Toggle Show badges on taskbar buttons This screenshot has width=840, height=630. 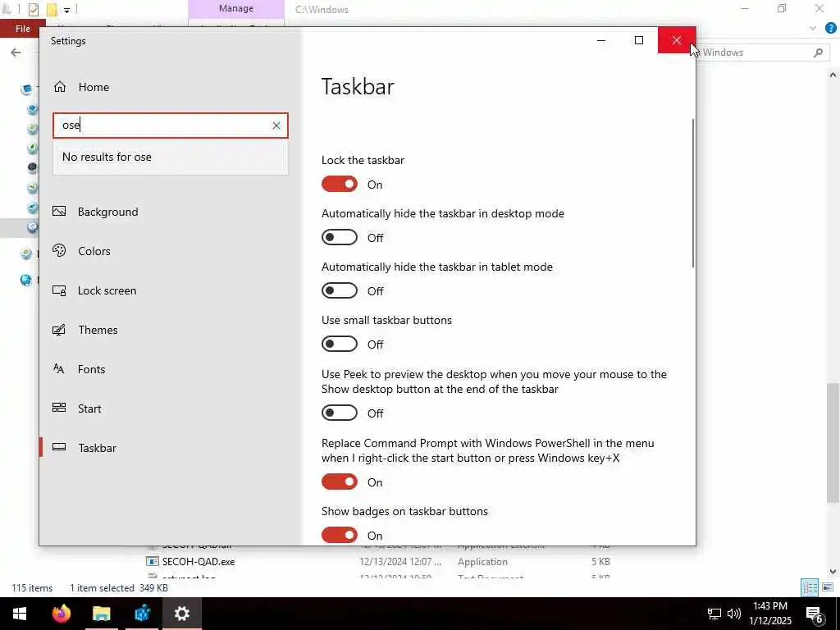339,535
